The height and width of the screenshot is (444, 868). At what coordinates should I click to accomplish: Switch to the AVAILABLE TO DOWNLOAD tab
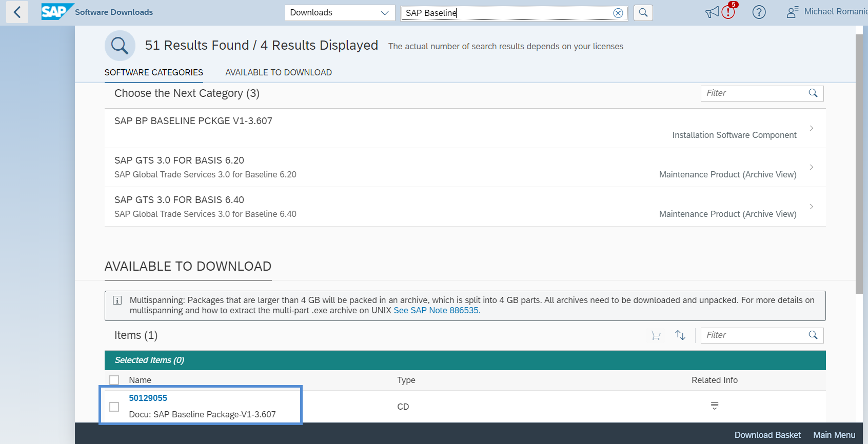pos(279,72)
